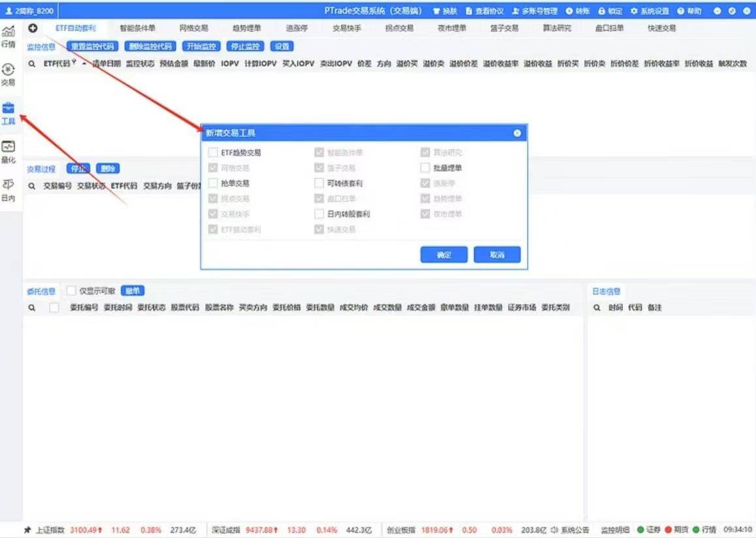Switch to 智能条件单 tab
This screenshot has height=538, width=756.
(137, 28)
